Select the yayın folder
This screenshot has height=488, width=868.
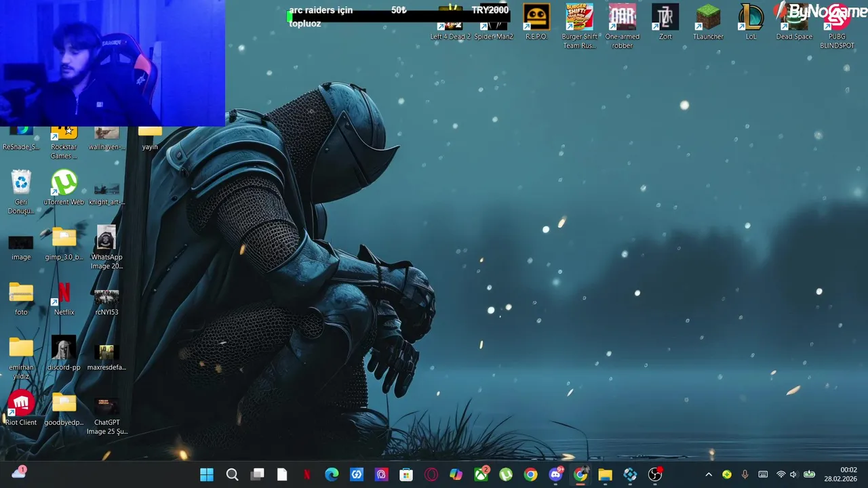point(150,139)
